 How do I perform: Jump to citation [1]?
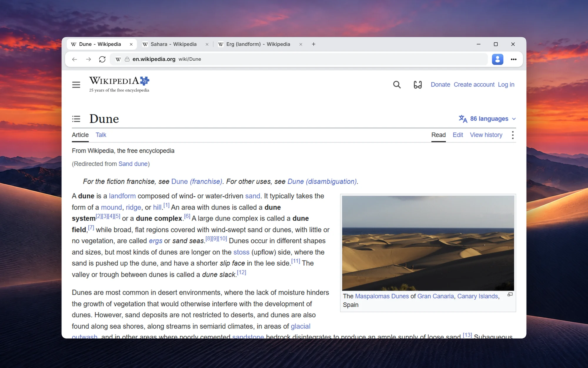[x=166, y=205]
